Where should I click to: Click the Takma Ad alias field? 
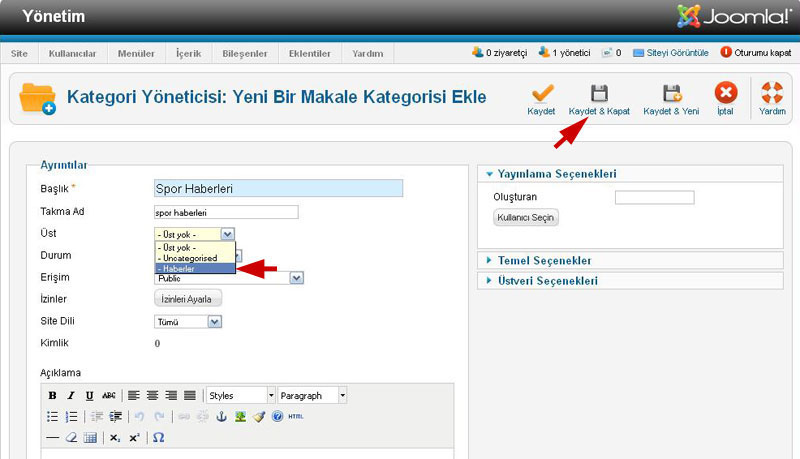(x=226, y=212)
